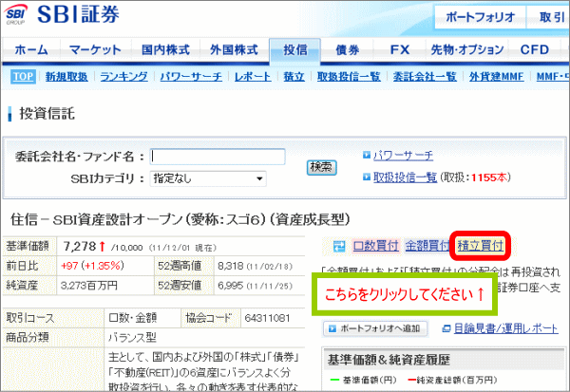Viewport: 570px width, 392px height.
Task: Open the 外国株式 tab
Action: [234, 49]
